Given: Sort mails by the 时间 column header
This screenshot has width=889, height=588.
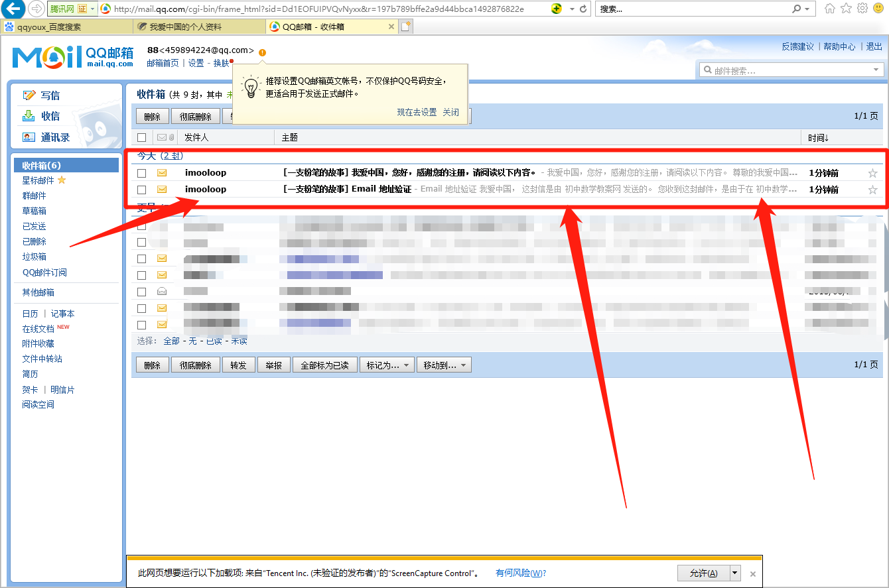Looking at the screenshot, I should (819, 138).
